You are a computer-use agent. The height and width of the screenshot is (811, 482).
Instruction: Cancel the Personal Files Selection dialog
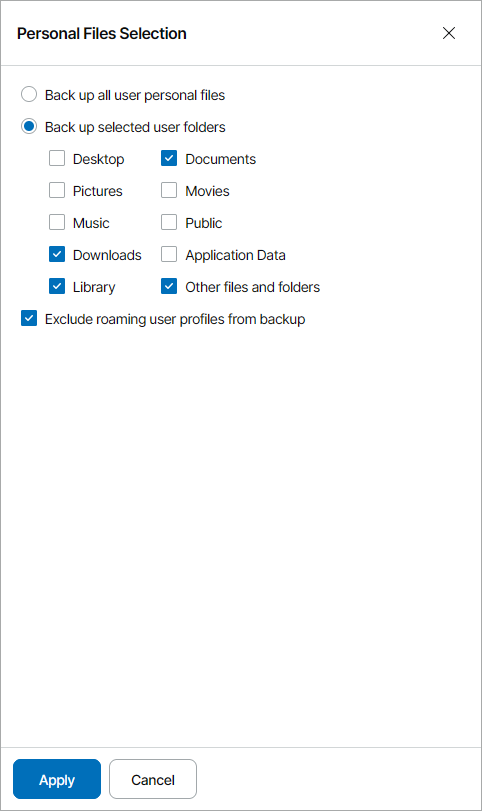coord(153,779)
